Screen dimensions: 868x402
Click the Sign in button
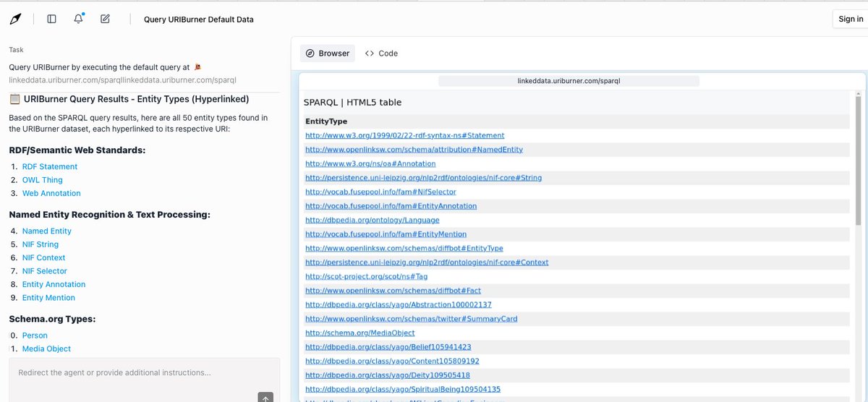coord(851,19)
